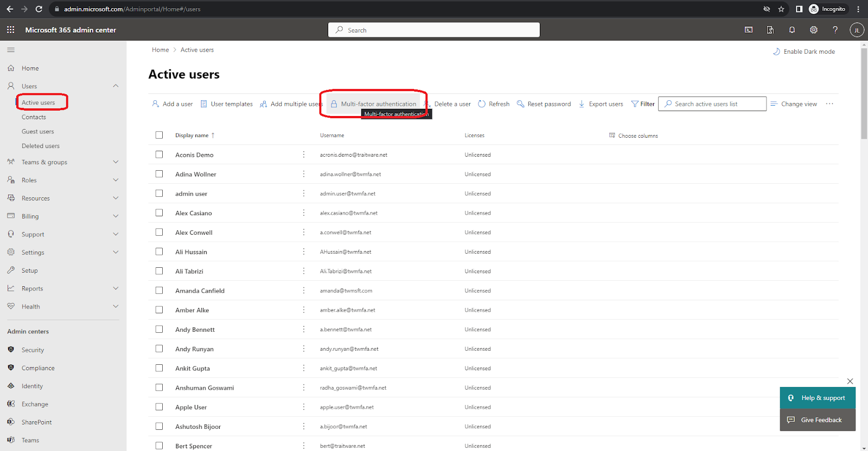This screenshot has height=451, width=868.
Task: Expand the Roles section
Action: tap(116, 180)
